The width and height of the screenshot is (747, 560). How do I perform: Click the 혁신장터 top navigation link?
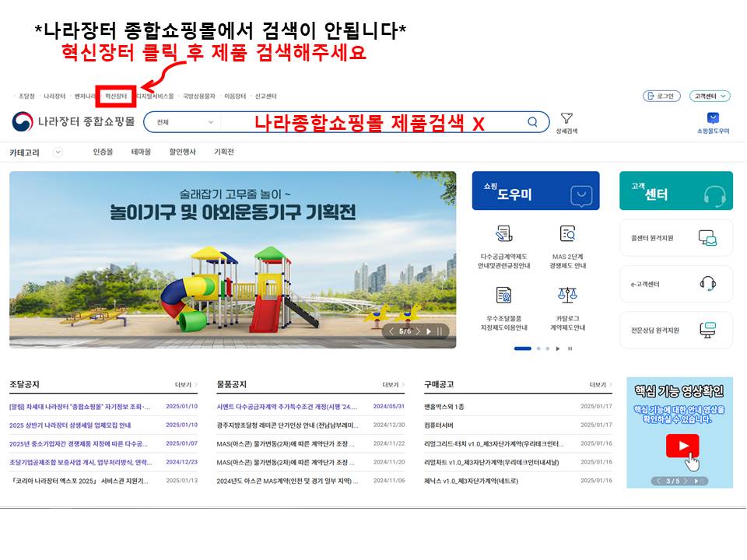click(116, 96)
